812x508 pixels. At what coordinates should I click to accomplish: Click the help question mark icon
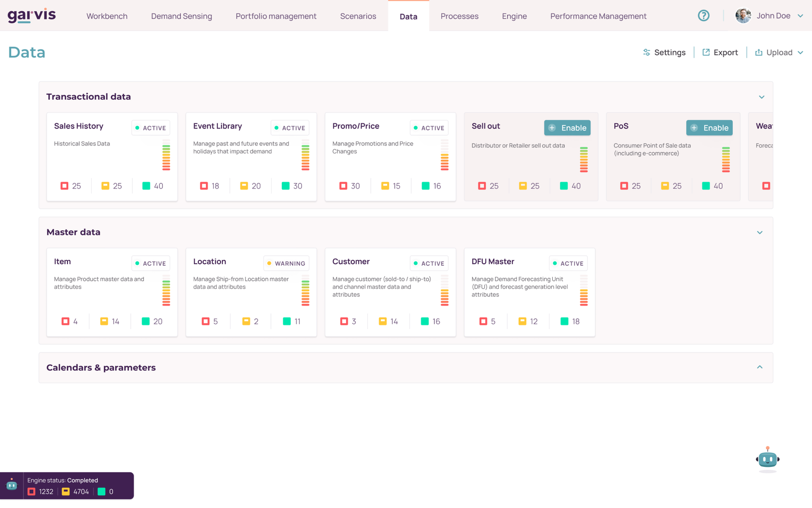pos(703,16)
